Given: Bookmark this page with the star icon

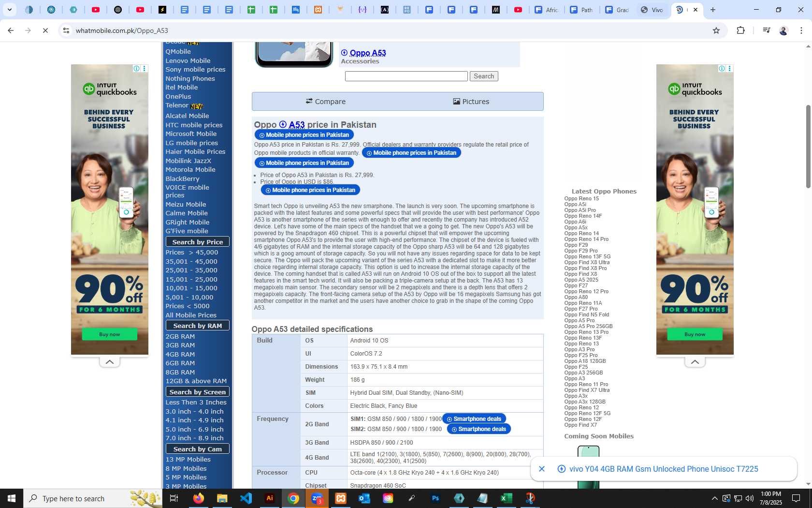Looking at the screenshot, I should 716,30.
